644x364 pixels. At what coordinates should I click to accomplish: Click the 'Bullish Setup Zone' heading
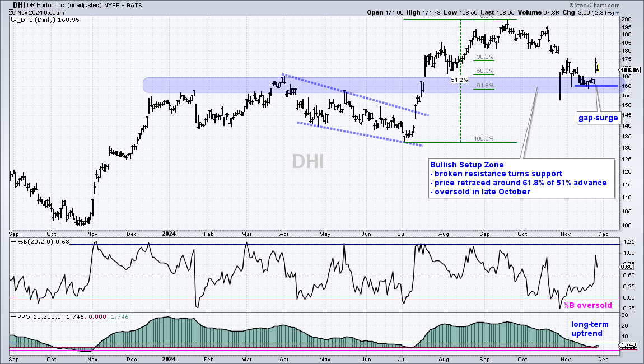tap(466, 165)
